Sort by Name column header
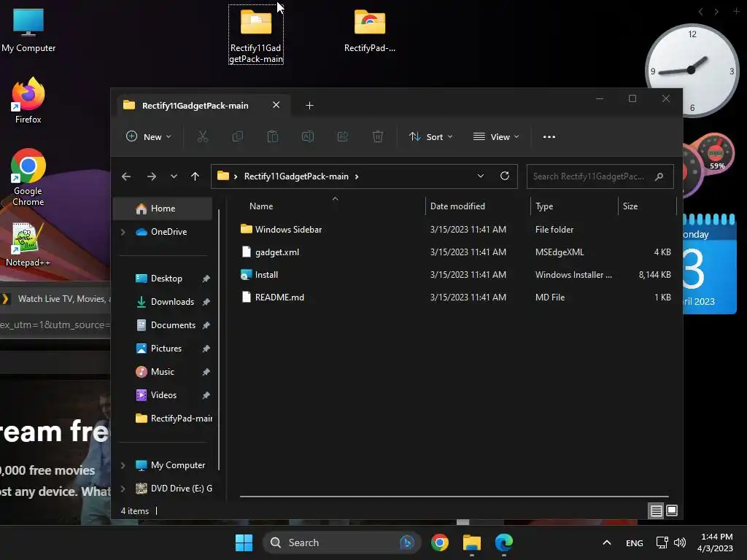This screenshot has width=747, height=560. click(x=261, y=206)
